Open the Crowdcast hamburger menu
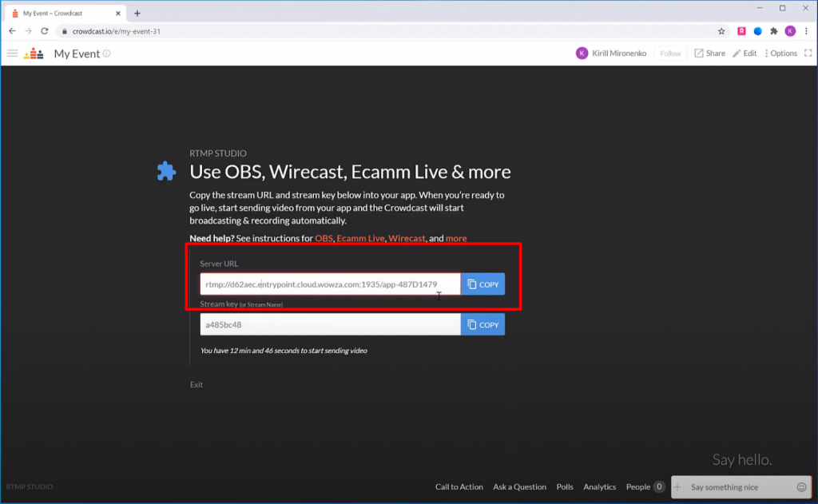818x504 pixels. (x=12, y=54)
